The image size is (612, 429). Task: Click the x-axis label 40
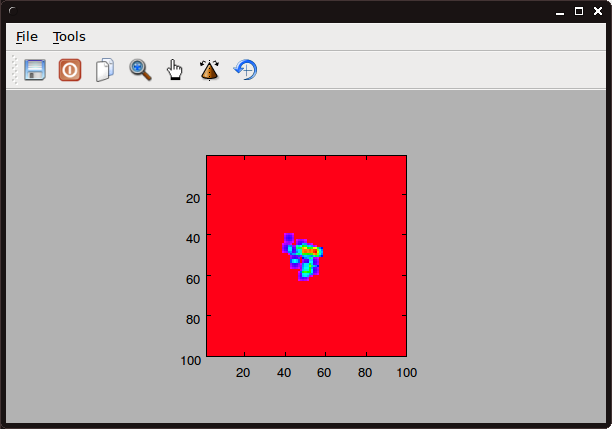(284, 373)
